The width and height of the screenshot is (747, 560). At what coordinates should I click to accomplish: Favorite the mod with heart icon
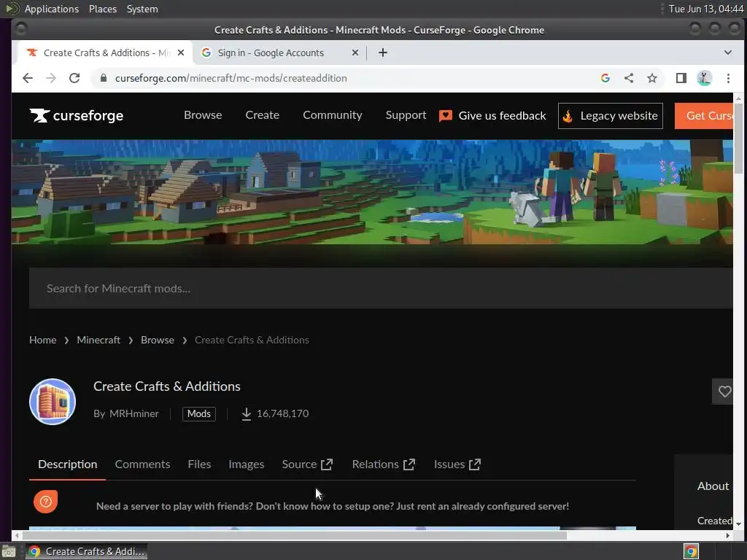[x=724, y=392]
